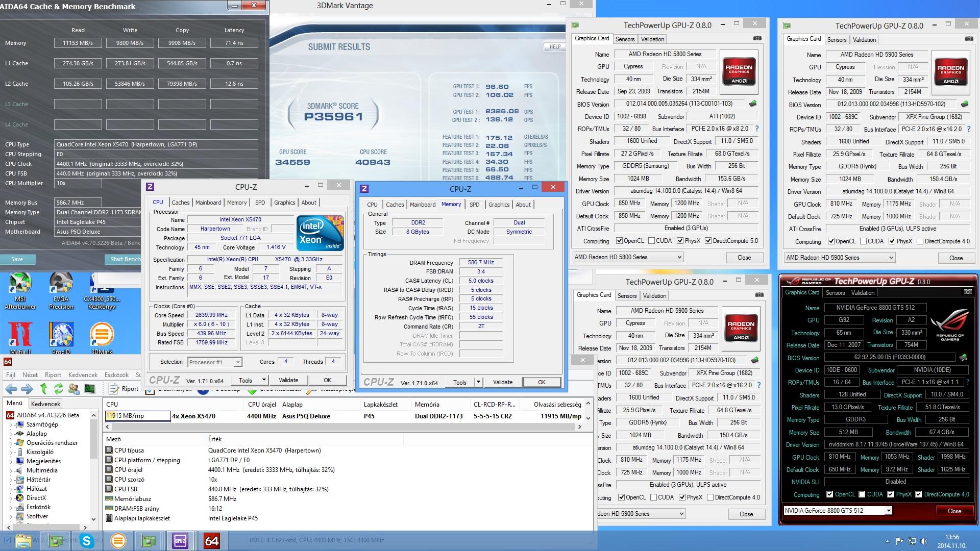Click Close button in HD 5800 GPU-Z
Screen dimensions: 980x551
pyautogui.click(x=744, y=257)
